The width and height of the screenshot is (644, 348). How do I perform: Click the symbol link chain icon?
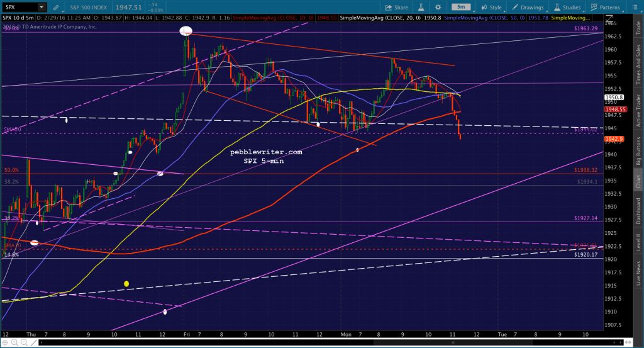(x=56, y=7)
